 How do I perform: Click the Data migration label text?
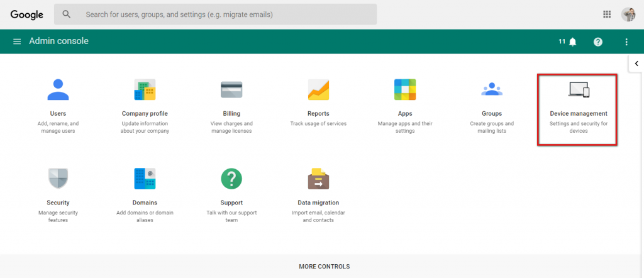pyautogui.click(x=318, y=203)
